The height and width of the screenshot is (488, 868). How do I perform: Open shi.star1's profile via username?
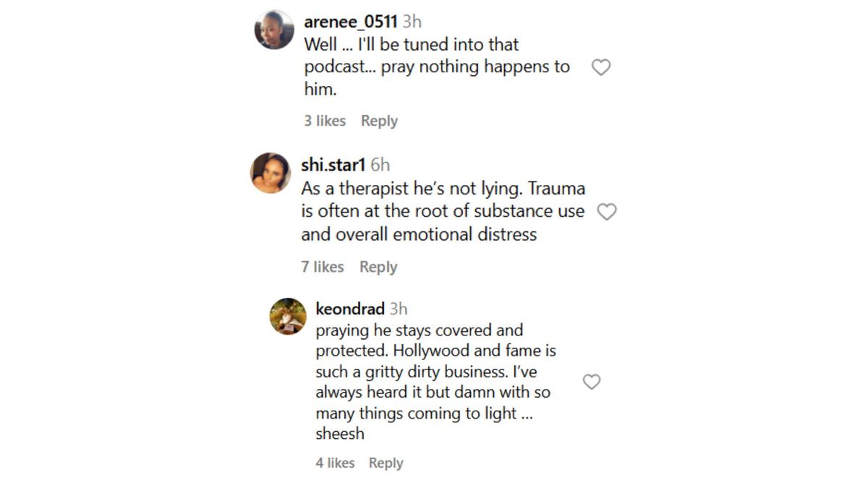[x=332, y=165]
